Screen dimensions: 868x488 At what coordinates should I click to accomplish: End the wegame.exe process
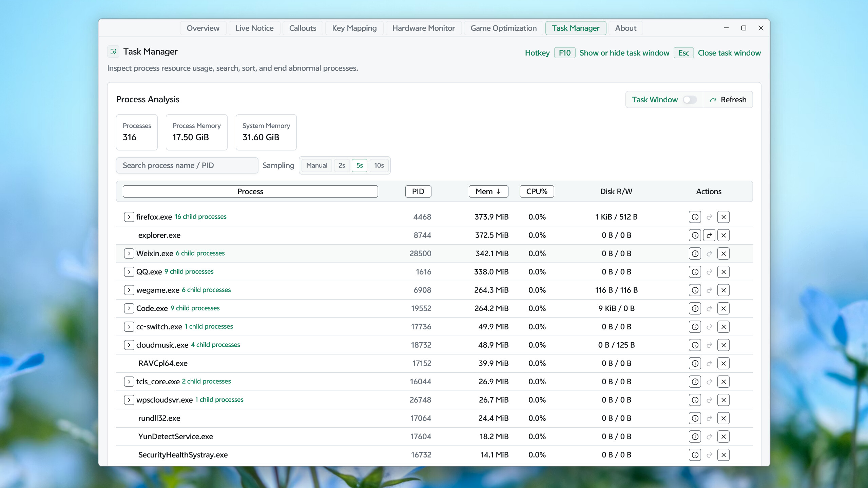[723, 290]
